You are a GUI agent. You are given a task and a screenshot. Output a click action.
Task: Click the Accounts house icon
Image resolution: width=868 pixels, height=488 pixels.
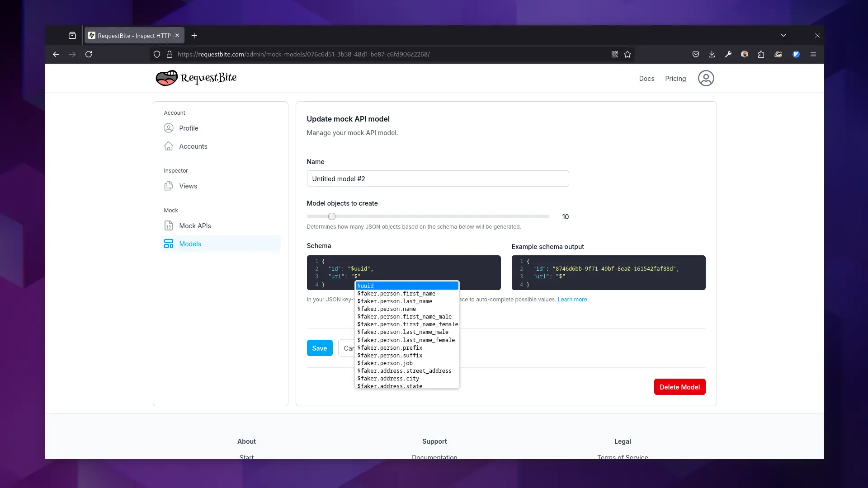coord(169,146)
